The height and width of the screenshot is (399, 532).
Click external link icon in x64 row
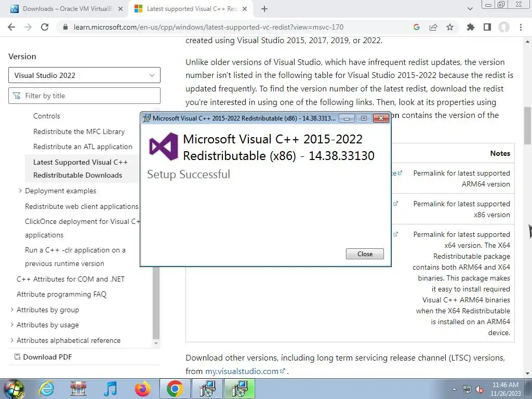(395, 234)
